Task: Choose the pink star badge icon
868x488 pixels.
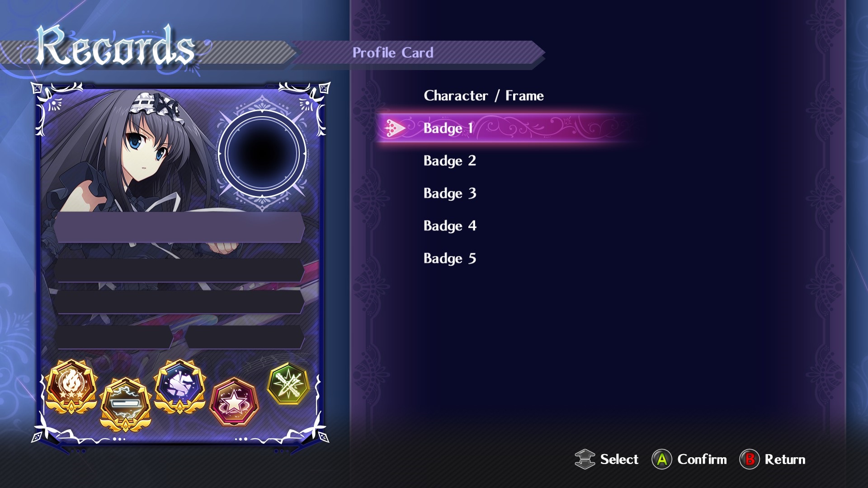Action: pyautogui.click(x=234, y=402)
